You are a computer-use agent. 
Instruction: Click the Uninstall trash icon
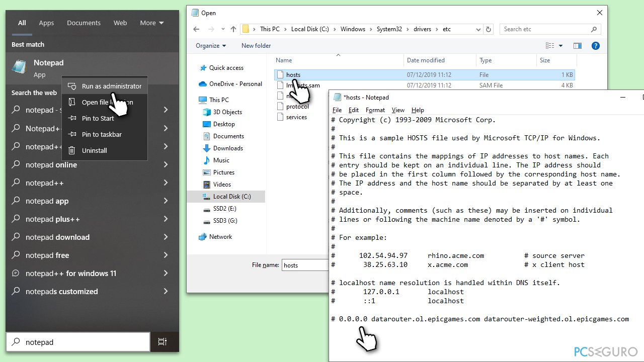(x=72, y=150)
